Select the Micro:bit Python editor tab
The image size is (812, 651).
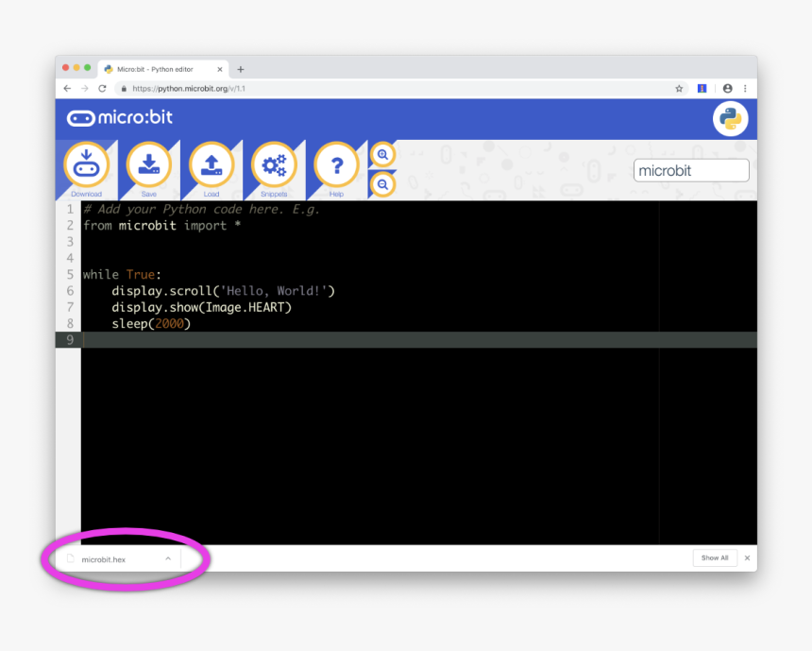pos(161,69)
